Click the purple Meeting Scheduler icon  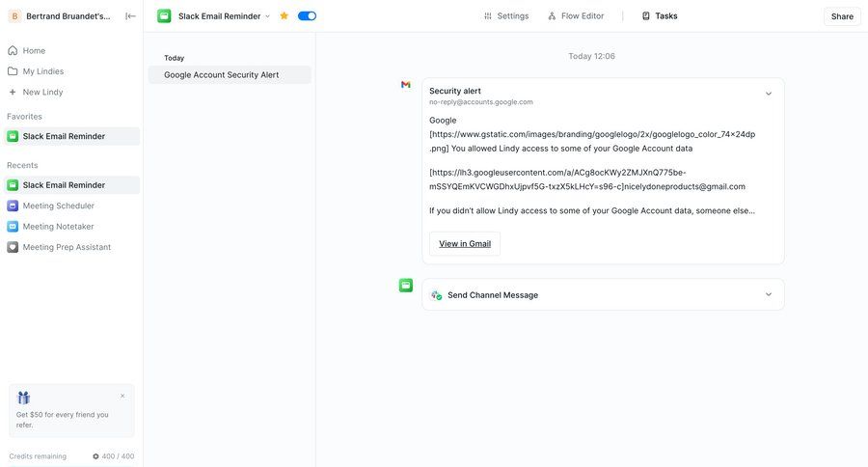[13, 206]
